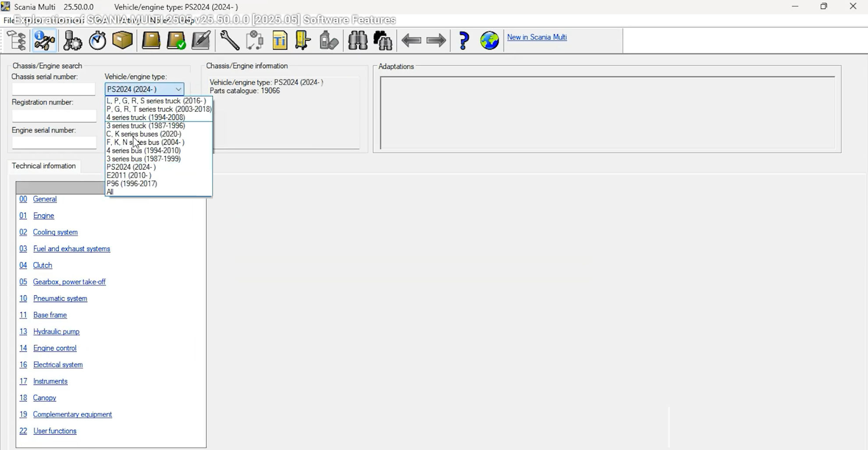Open Gearbox, power take-off link

69,282
